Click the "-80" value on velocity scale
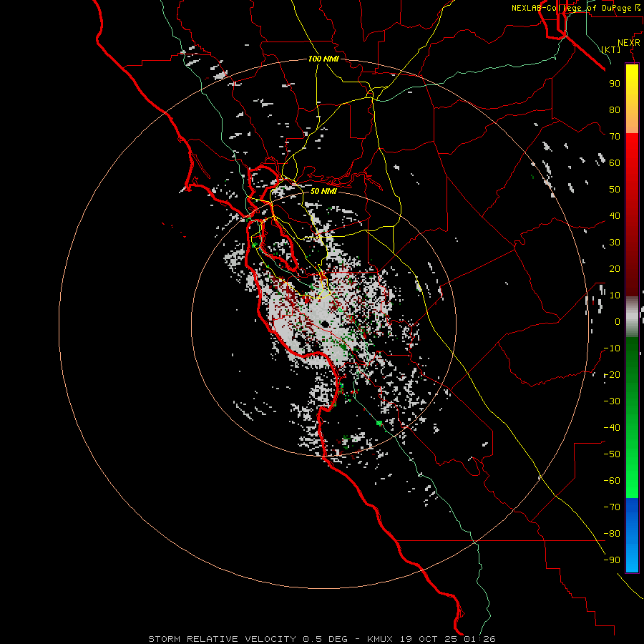The height and width of the screenshot is (644, 644). point(612,534)
